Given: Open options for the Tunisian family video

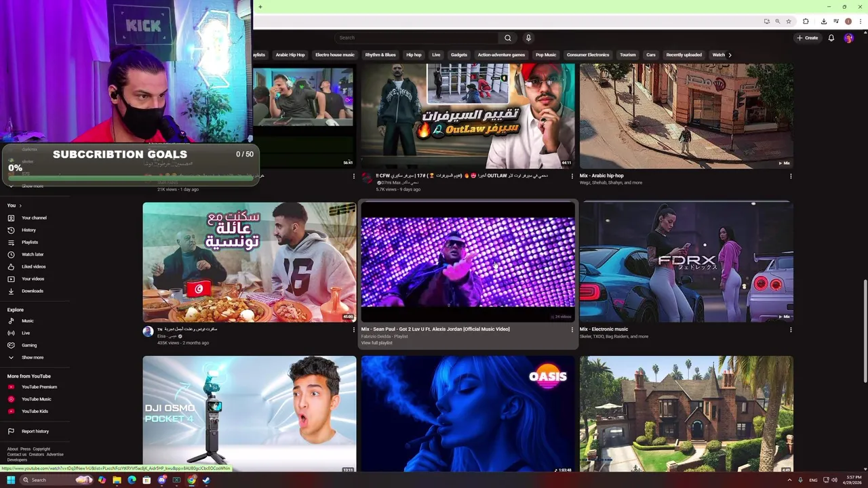Looking at the screenshot, I should 353,330.
